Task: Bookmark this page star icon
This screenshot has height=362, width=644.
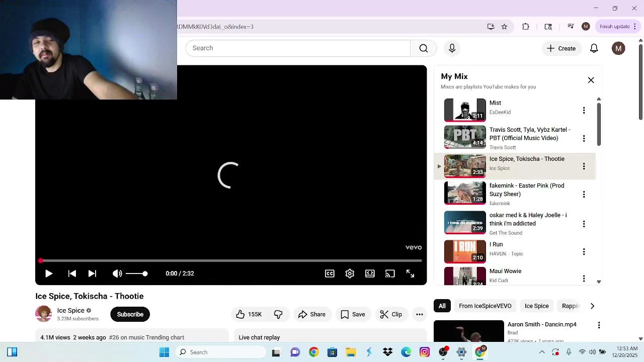Action: [504, 27]
